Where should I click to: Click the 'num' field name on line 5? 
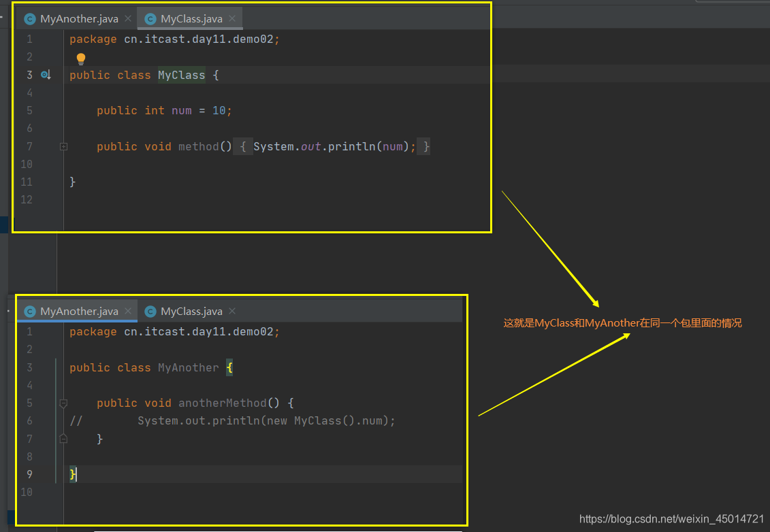[x=182, y=110]
